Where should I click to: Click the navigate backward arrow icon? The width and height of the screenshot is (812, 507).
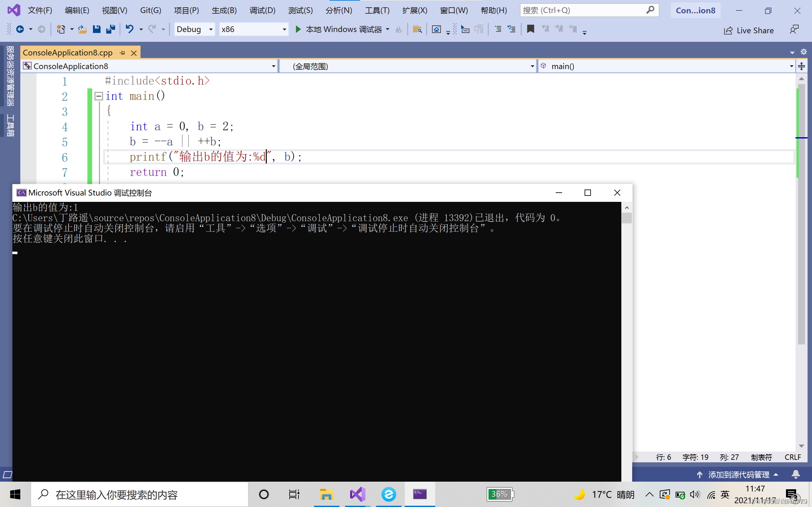[x=20, y=29]
